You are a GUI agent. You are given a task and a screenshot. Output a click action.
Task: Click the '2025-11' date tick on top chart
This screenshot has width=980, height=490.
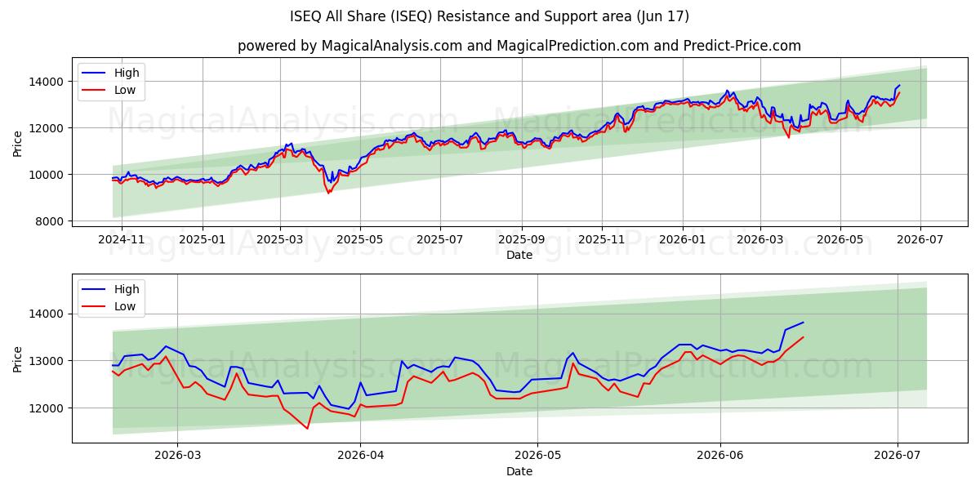(602, 238)
